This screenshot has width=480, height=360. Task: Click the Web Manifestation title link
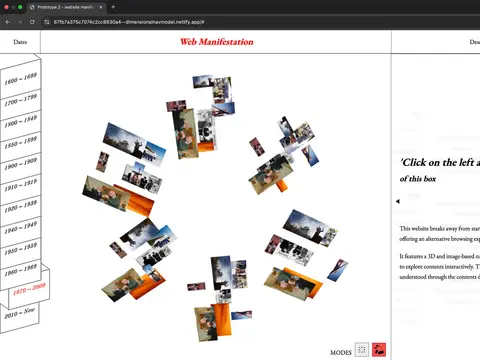(217, 42)
